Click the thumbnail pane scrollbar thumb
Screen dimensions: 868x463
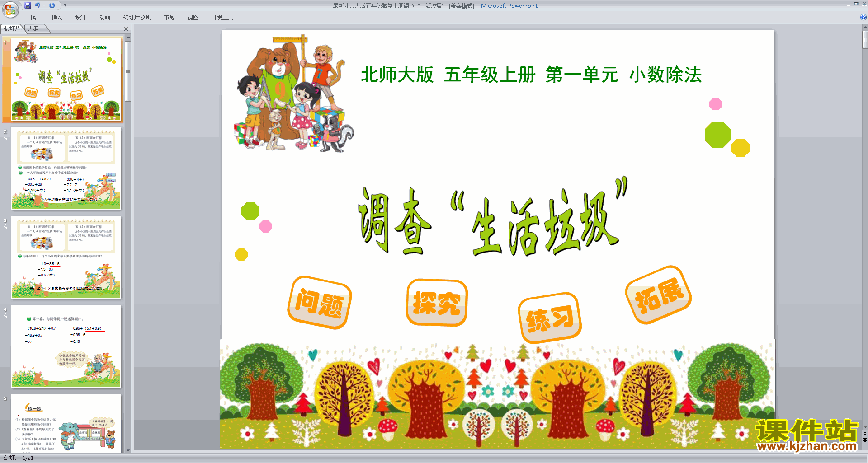[x=128, y=71]
